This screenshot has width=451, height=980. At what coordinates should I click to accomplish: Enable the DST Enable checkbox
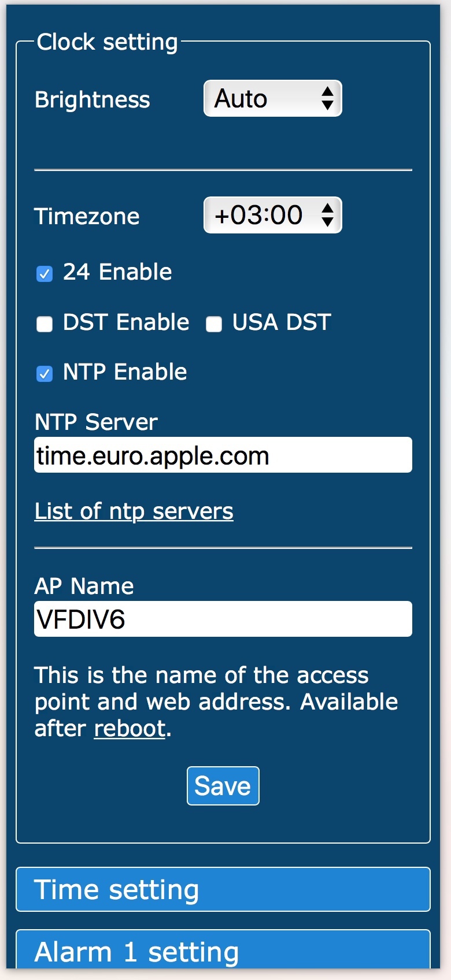45,324
